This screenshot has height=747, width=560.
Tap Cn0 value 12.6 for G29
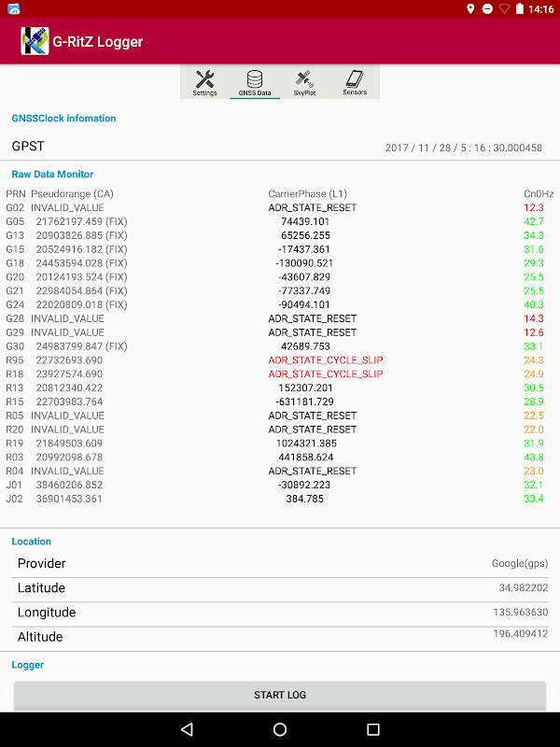[533, 332]
